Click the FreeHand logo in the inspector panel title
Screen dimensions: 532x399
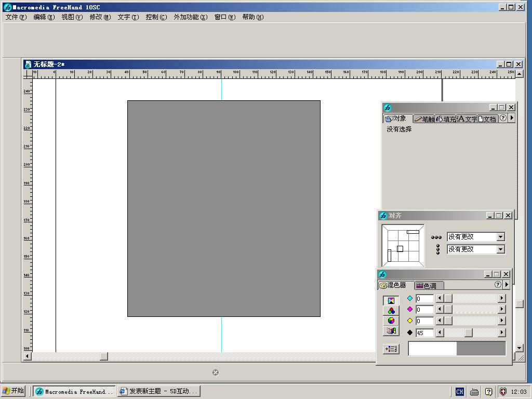pos(388,108)
